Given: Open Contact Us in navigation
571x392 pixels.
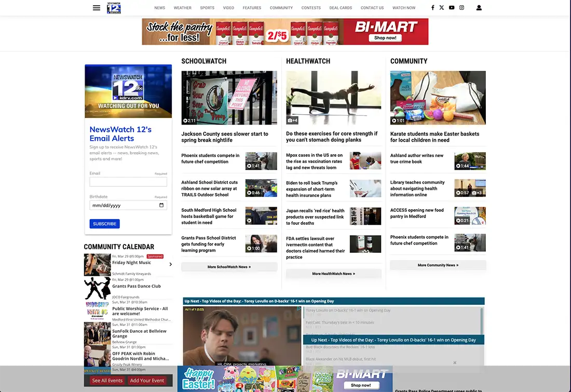Looking at the screenshot, I should (x=372, y=8).
